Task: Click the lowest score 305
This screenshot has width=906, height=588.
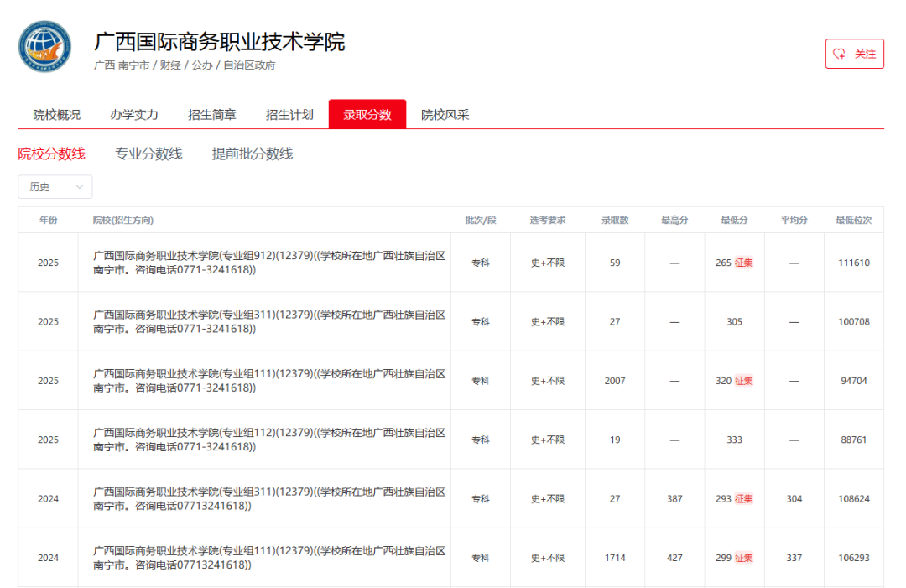Action: [x=734, y=322]
